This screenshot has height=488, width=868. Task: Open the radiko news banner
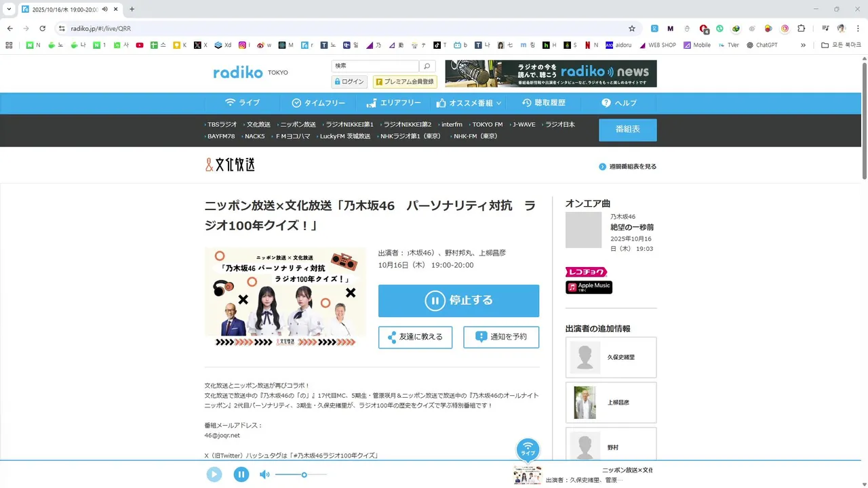coord(551,73)
